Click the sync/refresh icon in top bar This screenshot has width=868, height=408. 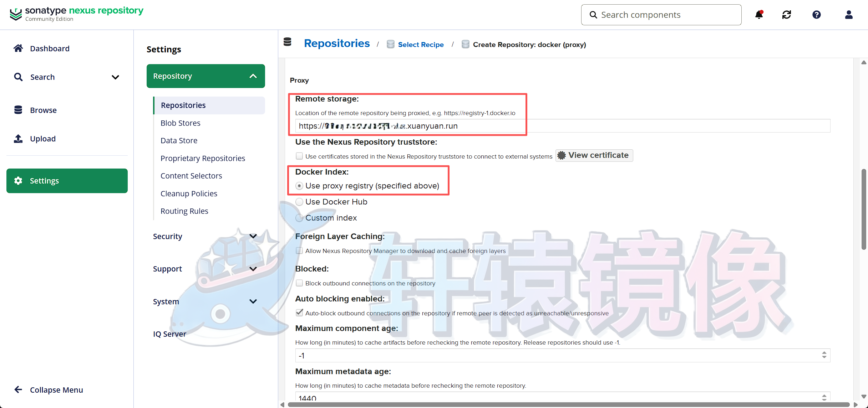click(787, 15)
